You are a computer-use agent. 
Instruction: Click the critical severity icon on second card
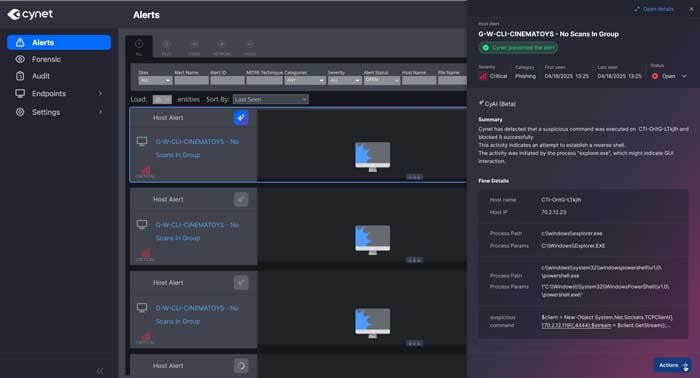146,254
